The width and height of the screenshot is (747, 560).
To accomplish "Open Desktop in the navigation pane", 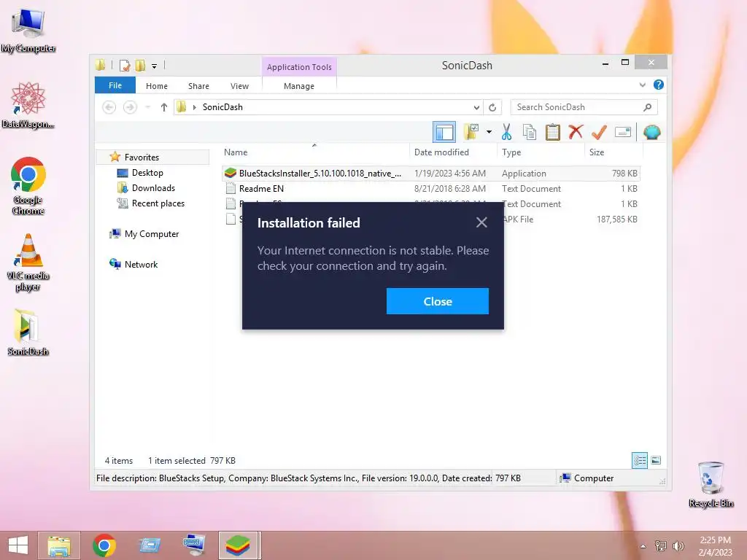I will [147, 173].
